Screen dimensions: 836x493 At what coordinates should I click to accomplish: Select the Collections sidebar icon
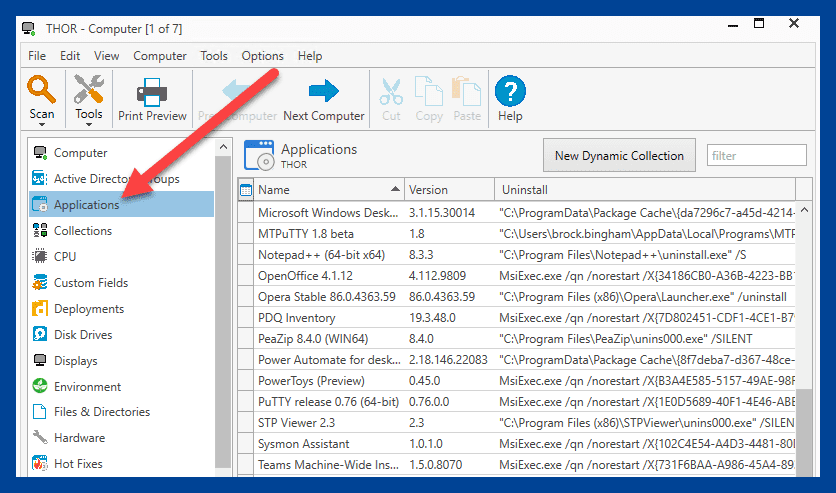40,230
